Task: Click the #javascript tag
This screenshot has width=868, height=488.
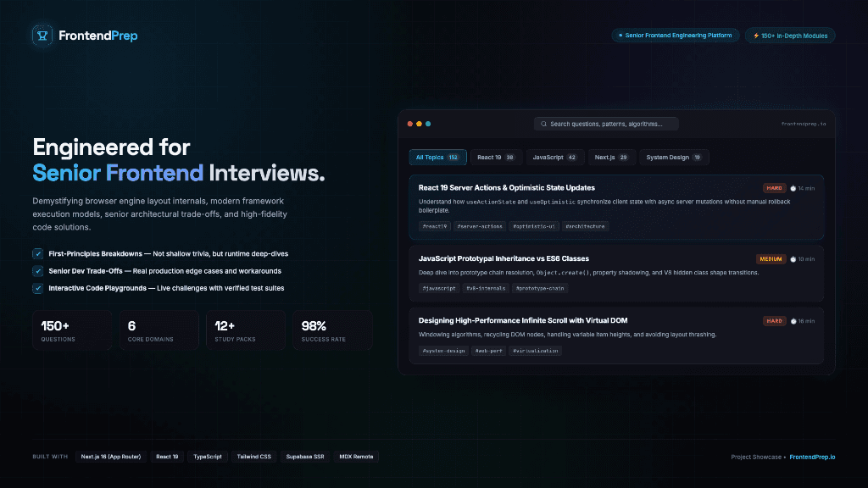Action: [439, 288]
